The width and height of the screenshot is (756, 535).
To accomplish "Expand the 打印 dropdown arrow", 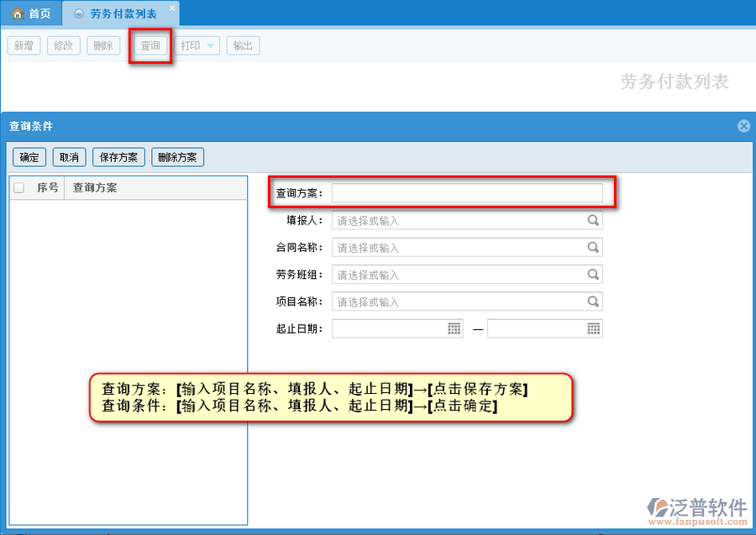I will point(210,46).
